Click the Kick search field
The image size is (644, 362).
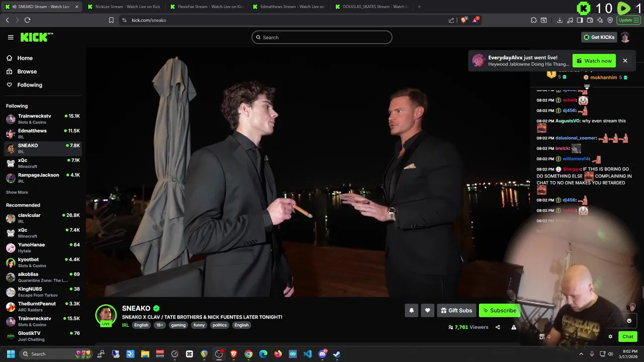(322, 37)
